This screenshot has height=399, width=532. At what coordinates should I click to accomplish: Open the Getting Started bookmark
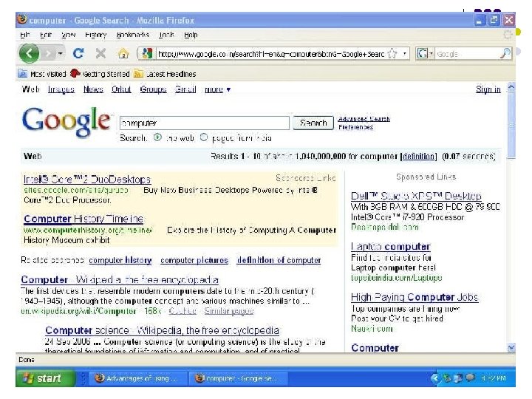click(x=100, y=74)
